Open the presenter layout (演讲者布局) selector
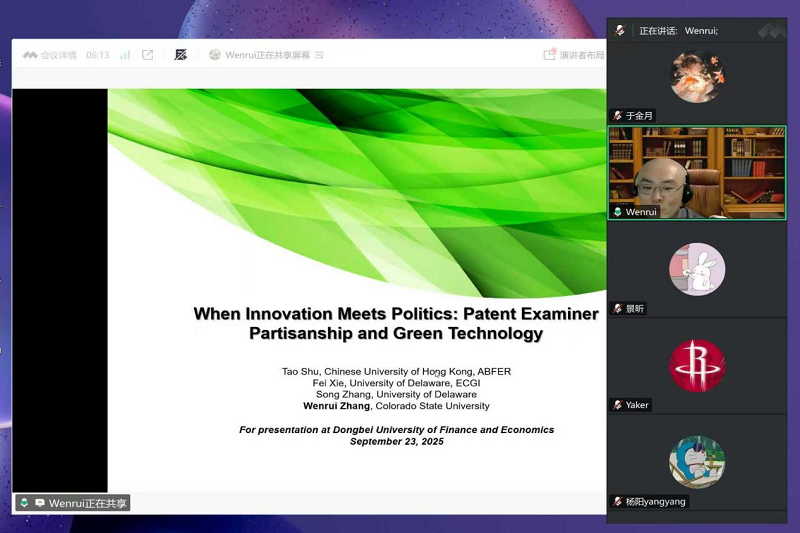Image resolution: width=800 pixels, height=533 pixels. [575, 55]
